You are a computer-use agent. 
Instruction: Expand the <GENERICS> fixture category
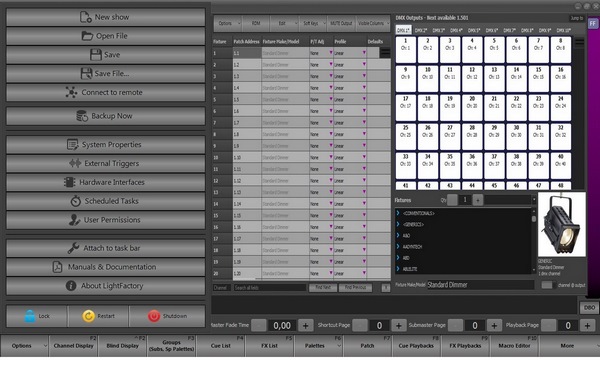click(x=398, y=224)
